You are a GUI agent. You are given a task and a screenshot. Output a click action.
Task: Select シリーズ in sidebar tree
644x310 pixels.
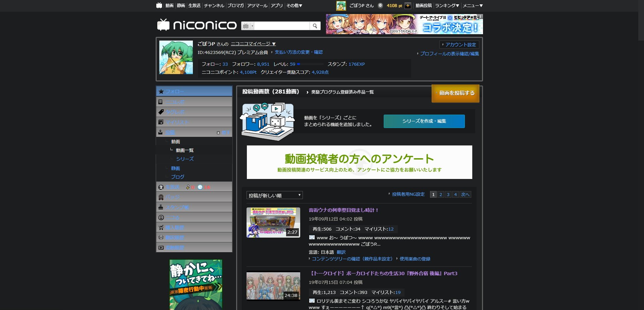[x=185, y=159]
